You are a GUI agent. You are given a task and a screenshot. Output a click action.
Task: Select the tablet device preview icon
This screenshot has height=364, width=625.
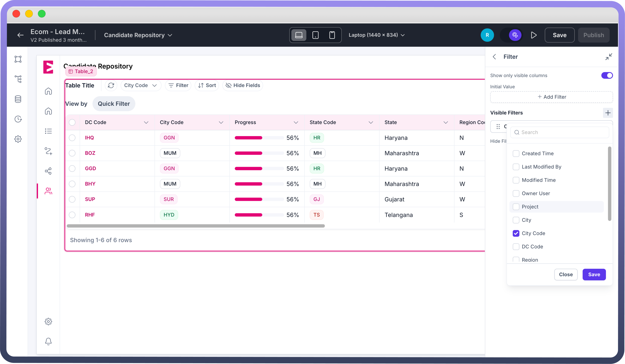click(x=315, y=35)
